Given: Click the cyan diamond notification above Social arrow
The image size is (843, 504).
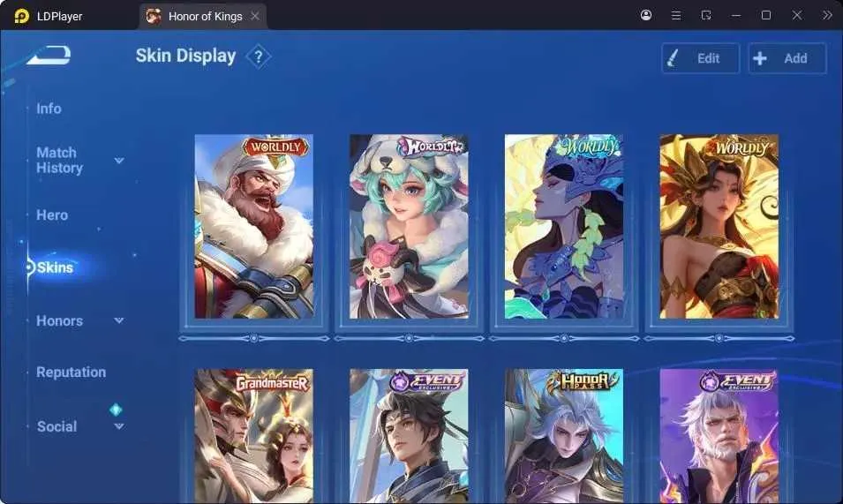Looking at the screenshot, I should coord(116,410).
